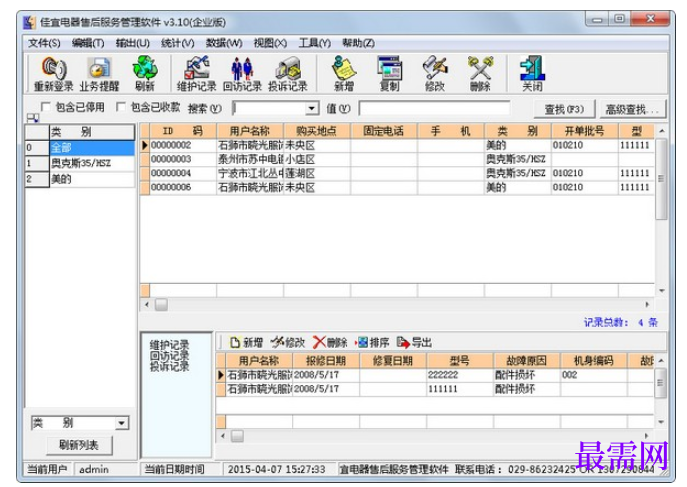The width and height of the screenshot is (687, 487).
Task: Click 莲湖区 purchase location cell
Action: coord(317,173)
